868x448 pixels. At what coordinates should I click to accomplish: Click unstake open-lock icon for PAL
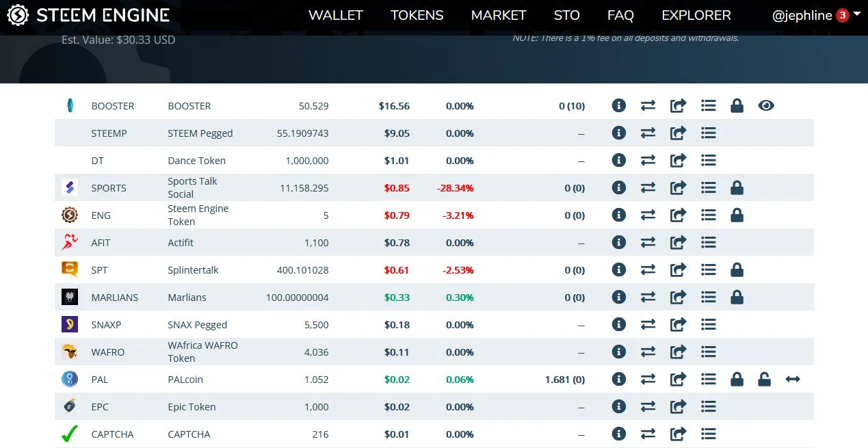tap(764, 379)
